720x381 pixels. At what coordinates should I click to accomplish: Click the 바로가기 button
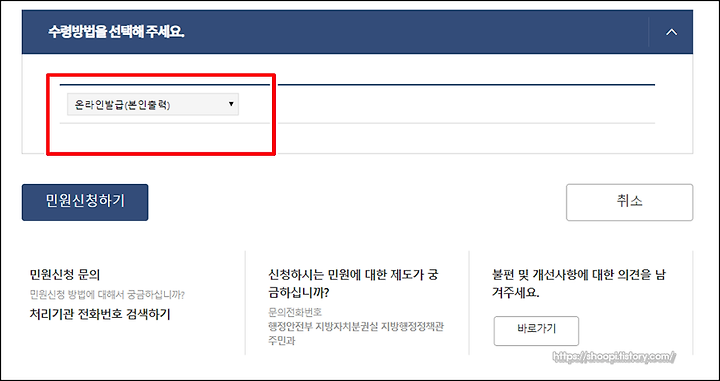click(x=536, y=331)
